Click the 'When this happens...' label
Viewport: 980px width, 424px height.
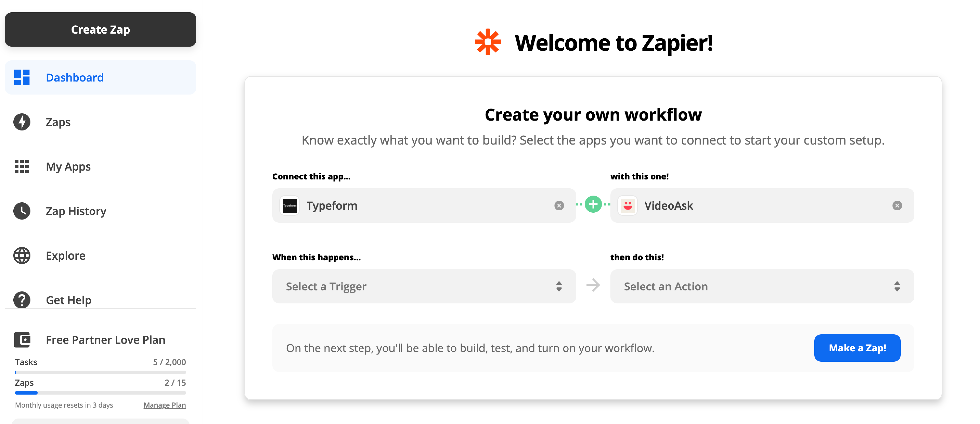[x=316, y=257]
